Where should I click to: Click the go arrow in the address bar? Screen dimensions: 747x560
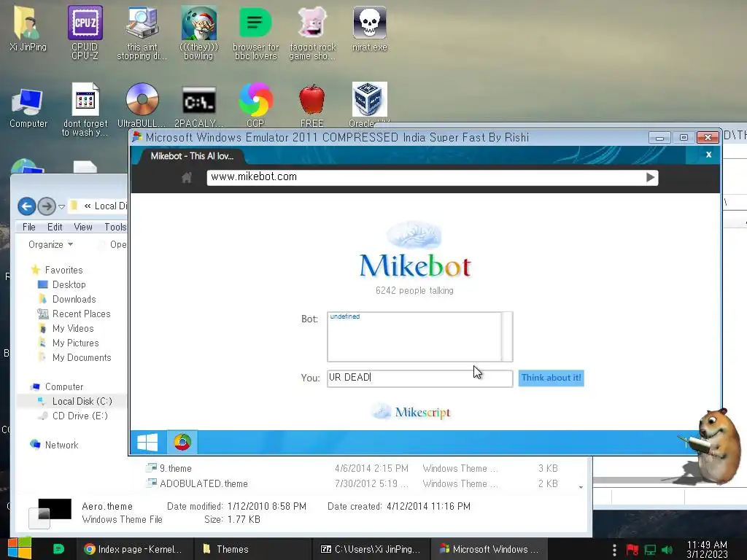pyautogui.click(x=650, y=178)
